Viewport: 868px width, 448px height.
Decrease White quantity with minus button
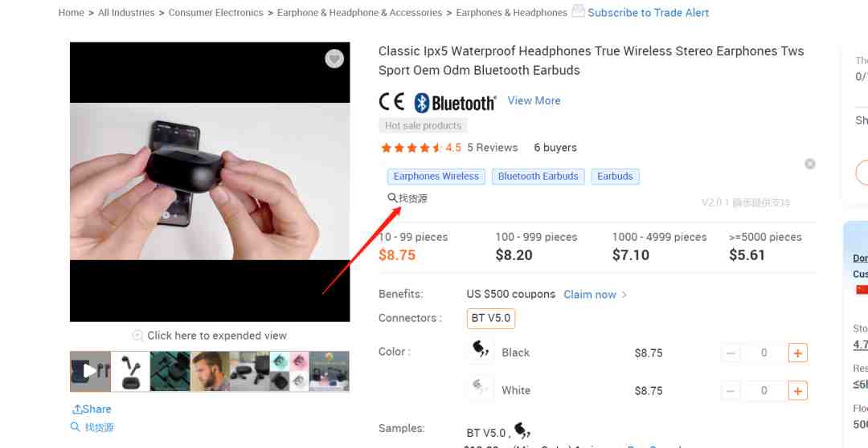[x=731, y=390]
